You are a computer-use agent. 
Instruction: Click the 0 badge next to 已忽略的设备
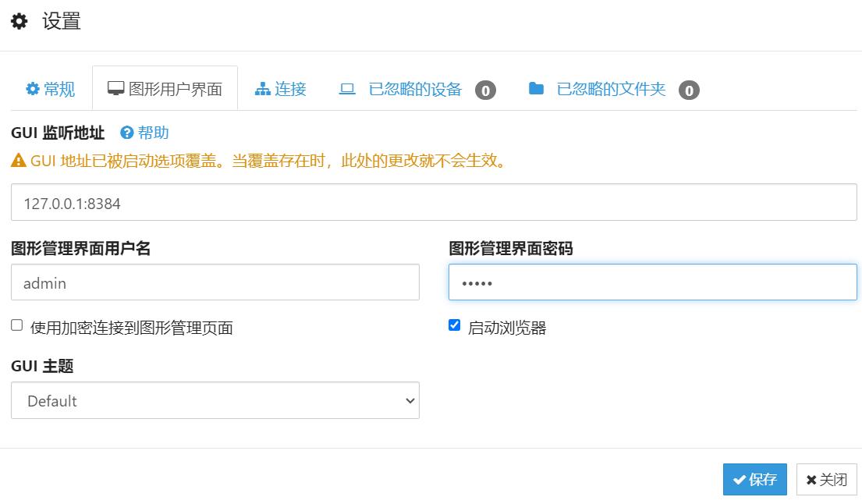485,91
